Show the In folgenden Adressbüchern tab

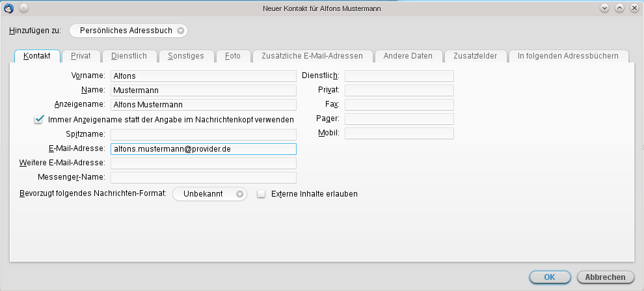click(x=568, y=56)
